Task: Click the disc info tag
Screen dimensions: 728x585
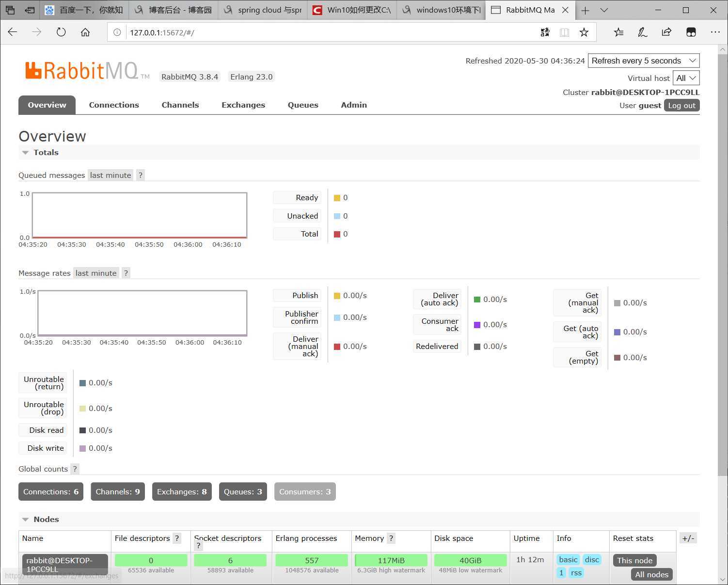Action: 592,560
